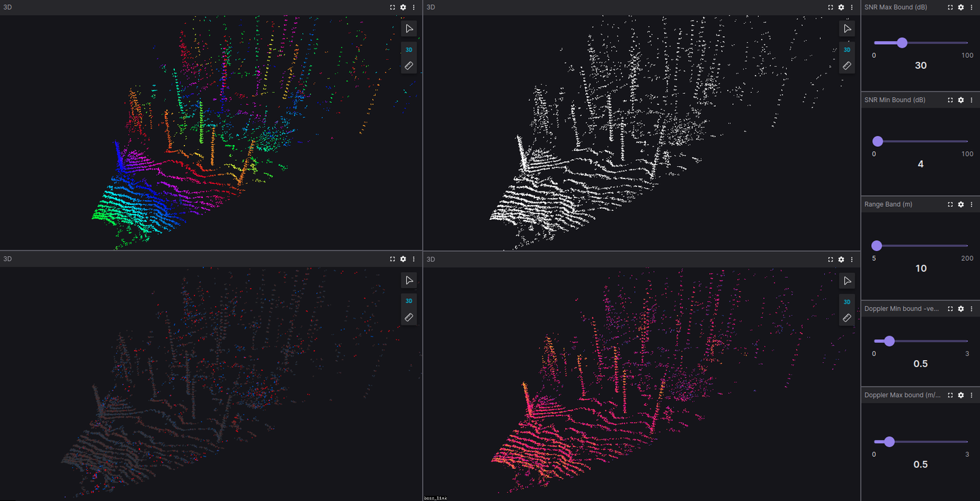The width and height of the screenshot is (980, 501).
Task: Select object cursor tool in gray point cloud panel
Action: (x=409, y=280)
